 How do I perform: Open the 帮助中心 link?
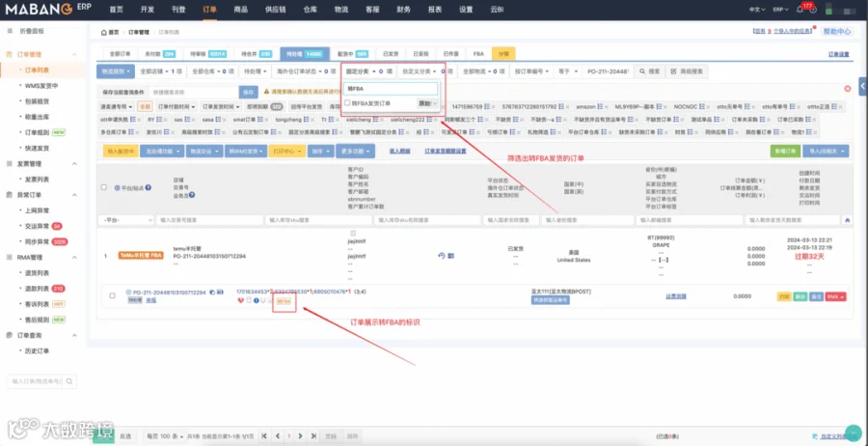coord(836,32)
